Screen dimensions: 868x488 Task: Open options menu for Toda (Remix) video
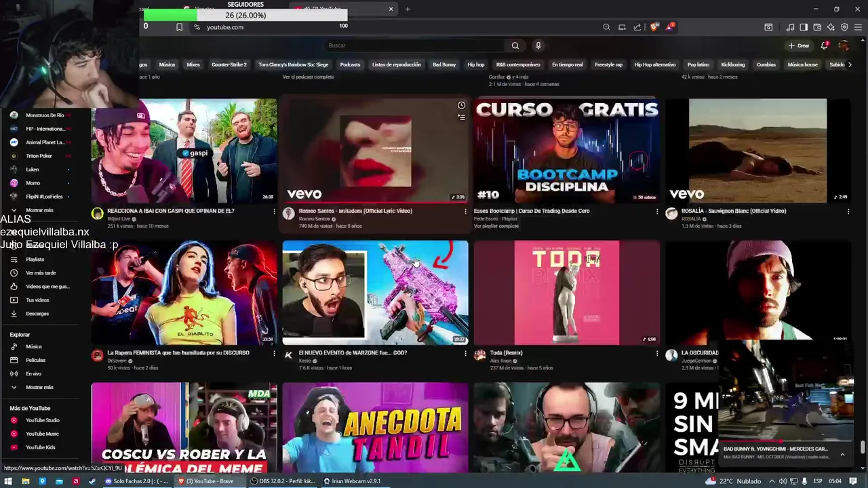tap(656, 353)
